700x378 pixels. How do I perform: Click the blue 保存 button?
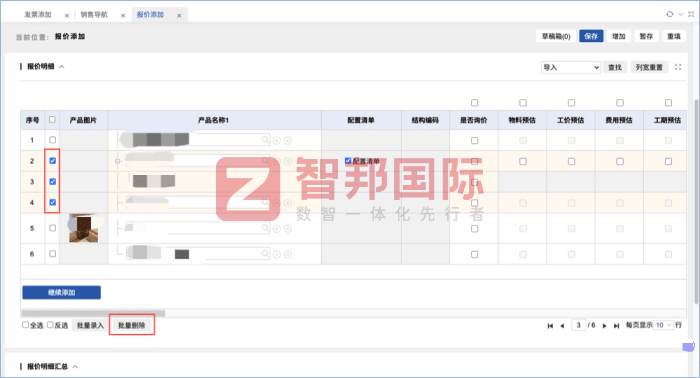[591, 36]
